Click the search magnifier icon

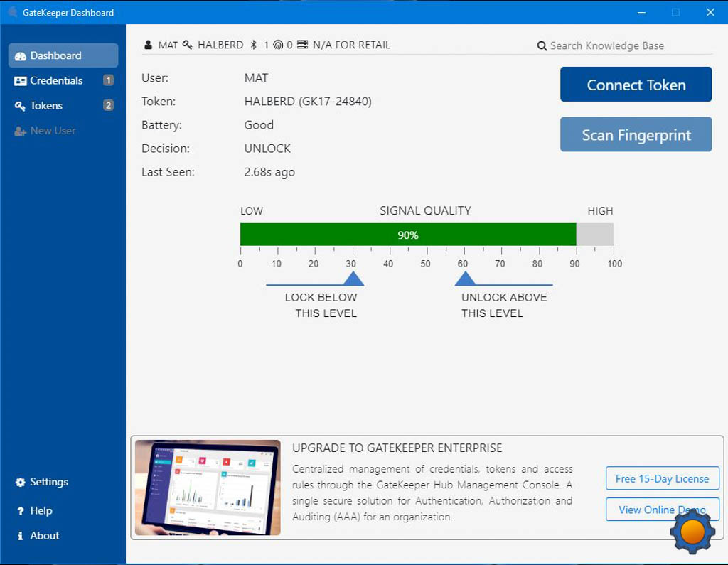coord(542,46)
